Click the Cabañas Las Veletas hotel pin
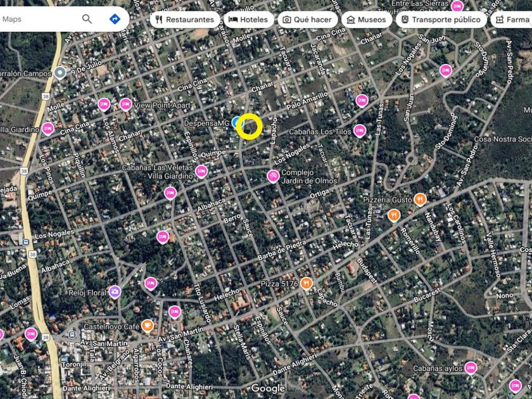532x399 pixels. (201, 171)
